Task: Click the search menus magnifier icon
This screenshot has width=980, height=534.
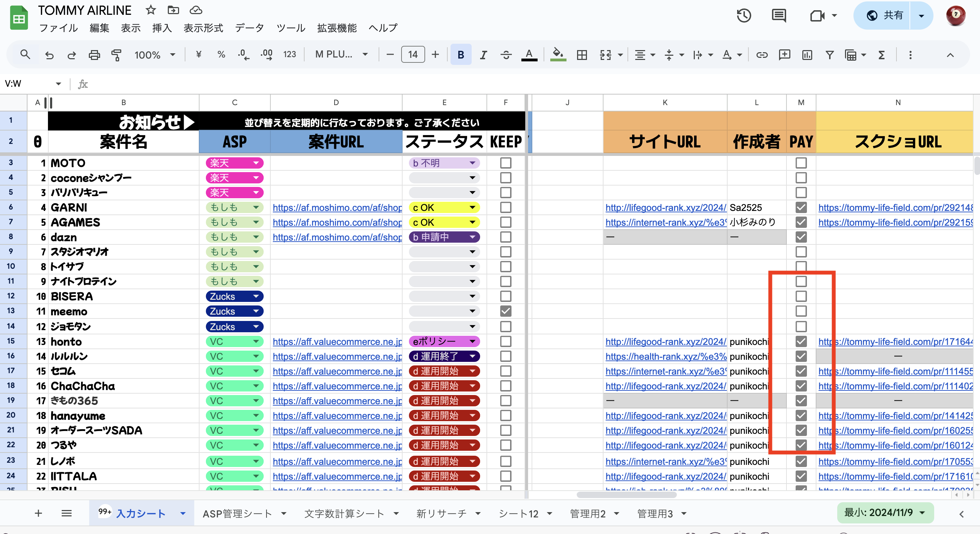Action: pyautogui.click(x=25, y=55)
